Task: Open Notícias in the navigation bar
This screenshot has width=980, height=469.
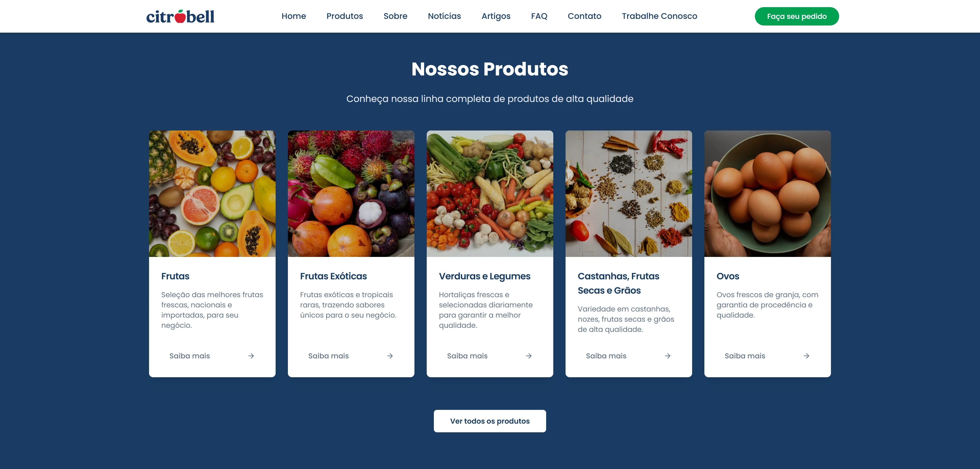Action: click(444, 16)
